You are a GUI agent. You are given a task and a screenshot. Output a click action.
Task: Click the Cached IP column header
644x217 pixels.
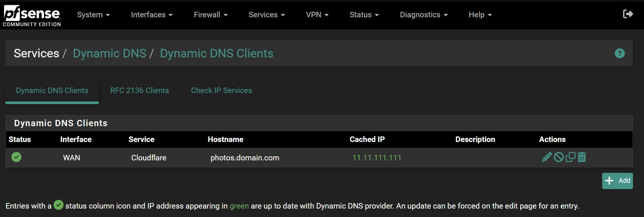(367, 139)
